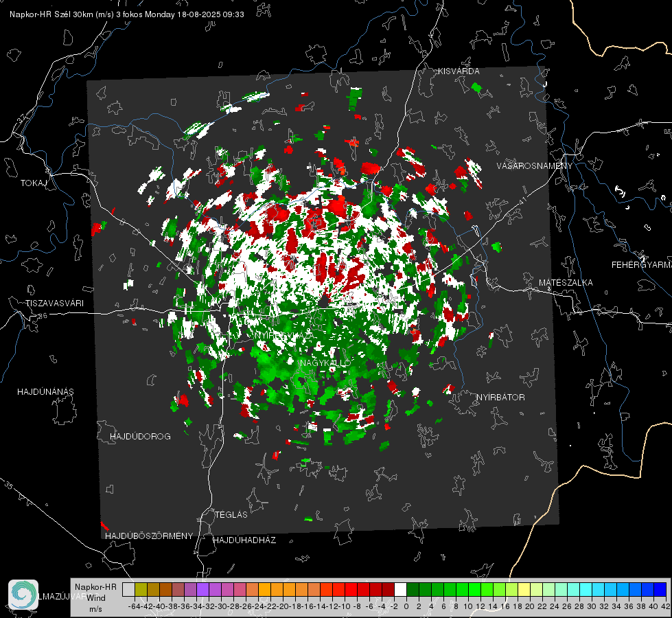Select the yellow legend swatch between 18 and 20
672x618 pixels.
[524, 589]
